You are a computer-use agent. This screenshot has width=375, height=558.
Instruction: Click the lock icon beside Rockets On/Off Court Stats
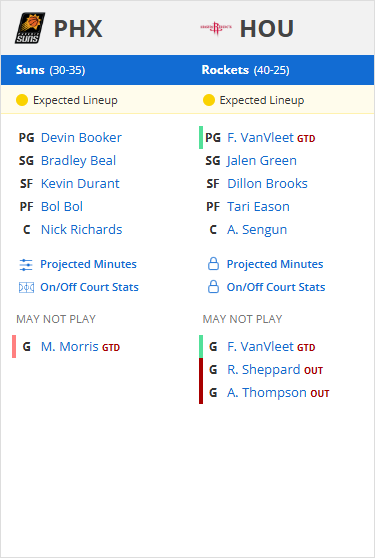tap(213, 287)
